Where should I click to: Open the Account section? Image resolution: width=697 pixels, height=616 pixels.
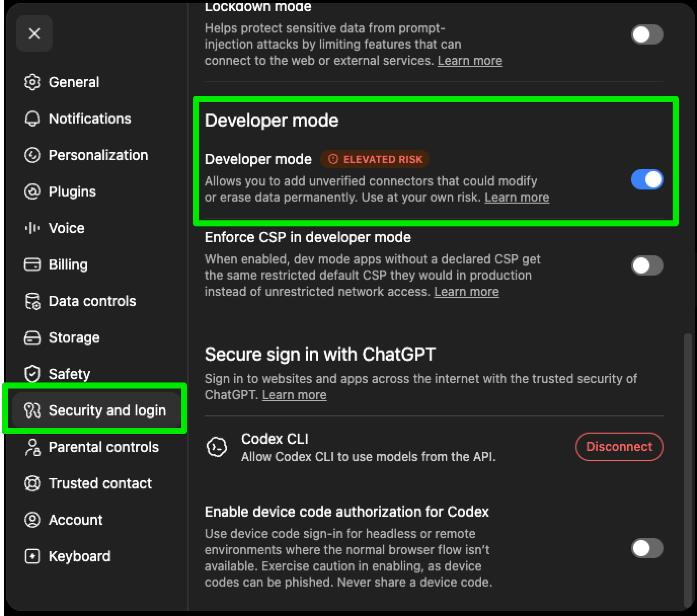(96, 520)
